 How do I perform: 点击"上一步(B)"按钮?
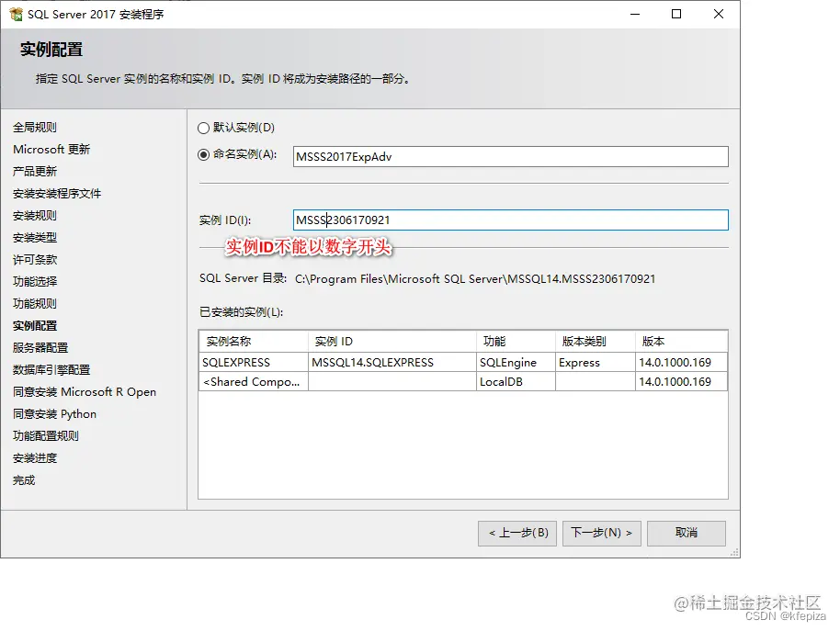click(x=516, y=533)
